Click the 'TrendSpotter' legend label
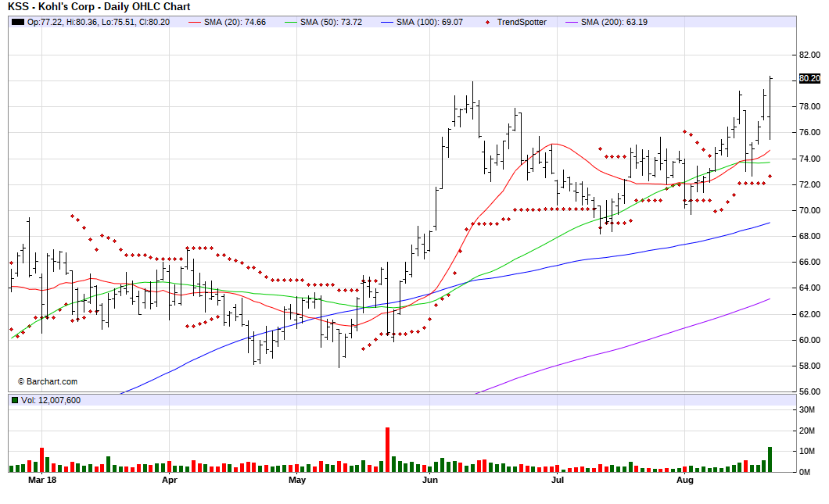829x504 pixels. (522, 22)
